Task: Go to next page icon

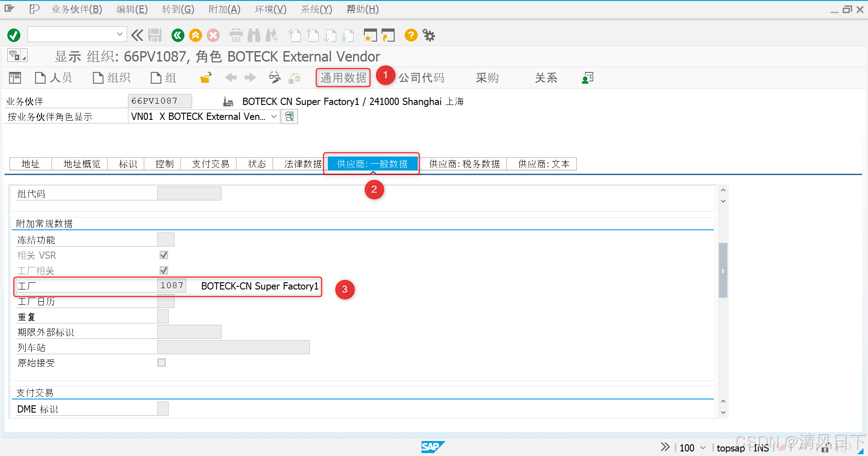Action: click(x=330, y=35)
